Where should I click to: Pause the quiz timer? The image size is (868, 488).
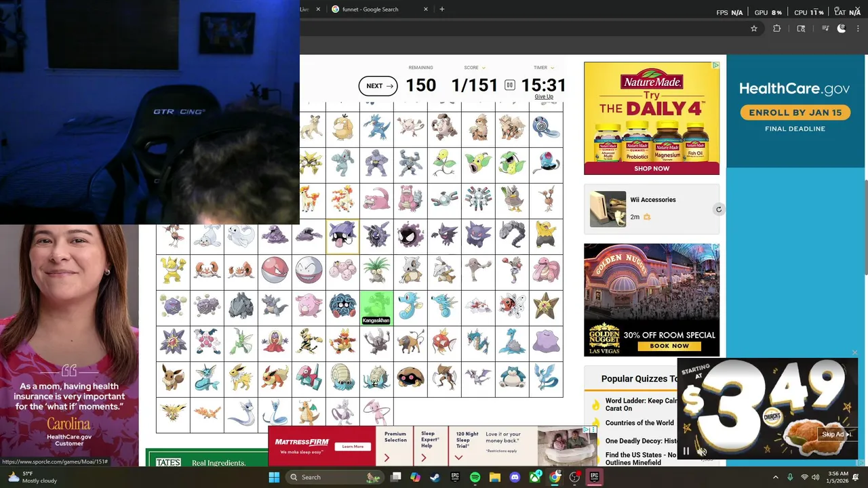click(x=509, y=85)
